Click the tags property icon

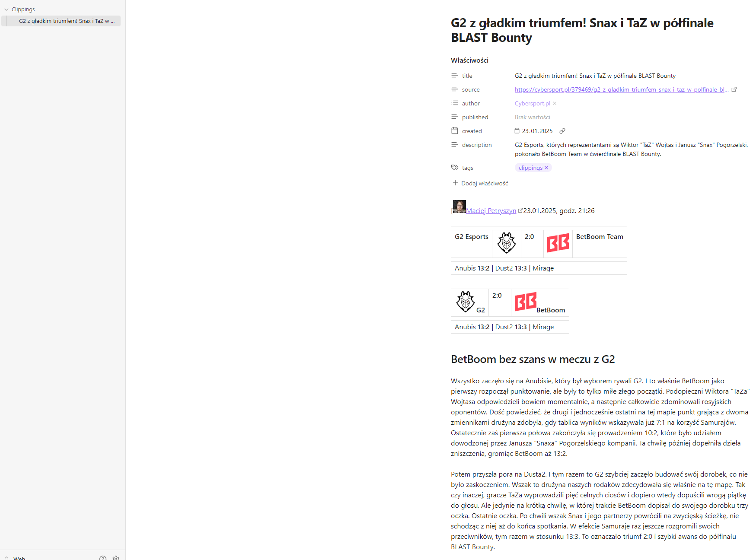[455, 168]
